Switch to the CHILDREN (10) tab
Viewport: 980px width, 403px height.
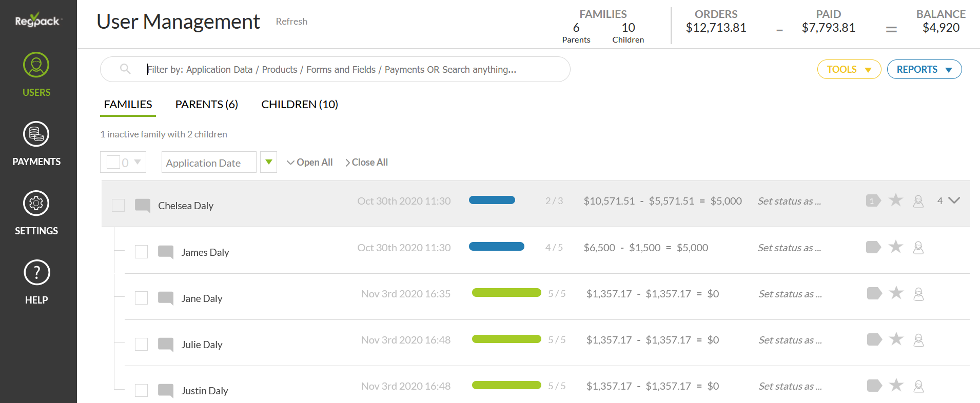pos(300,105)
